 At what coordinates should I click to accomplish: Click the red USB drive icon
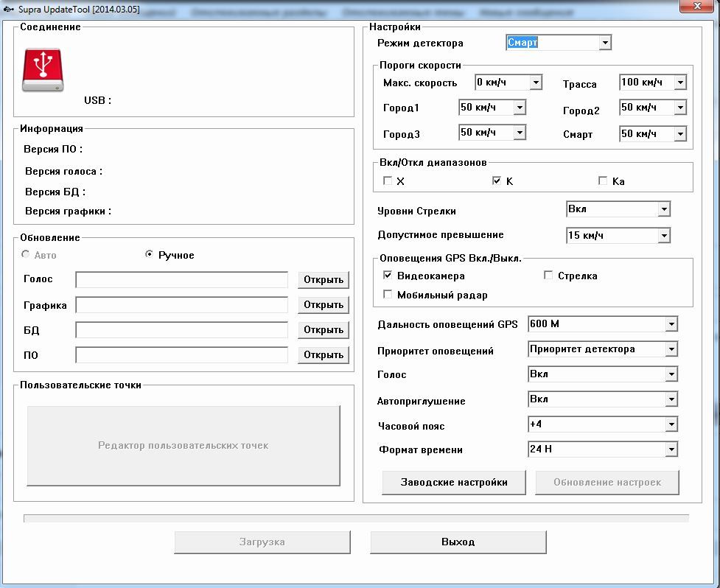42,70
